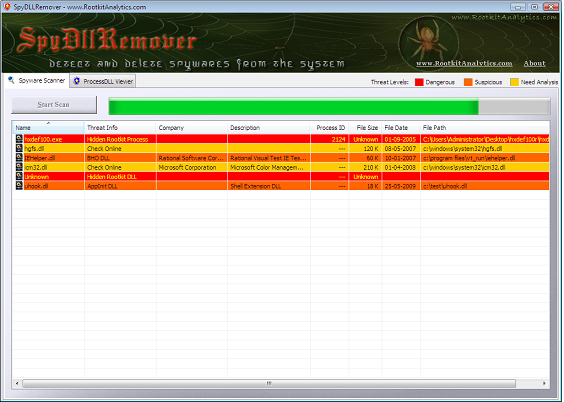The width and height of the screenshot is (564, 402).
Task: Switch to the ProcessDLL Viewer tab
Action: (103, 81)
